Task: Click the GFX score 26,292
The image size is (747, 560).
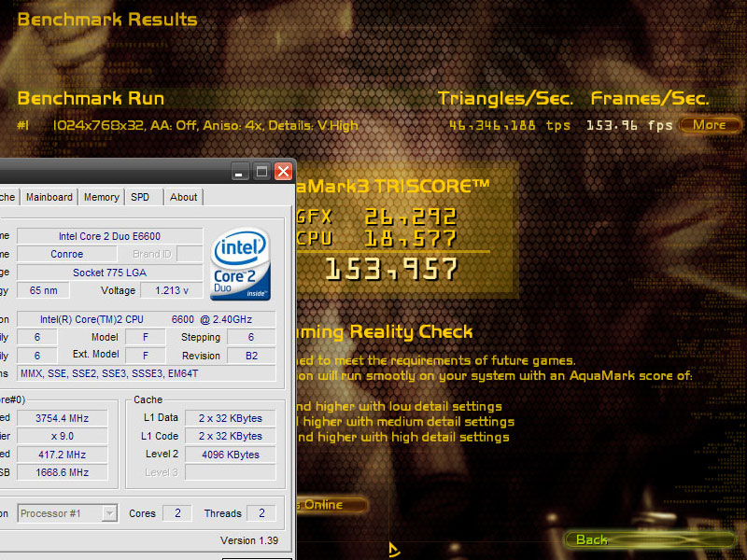Action: (x=411, y=217)
